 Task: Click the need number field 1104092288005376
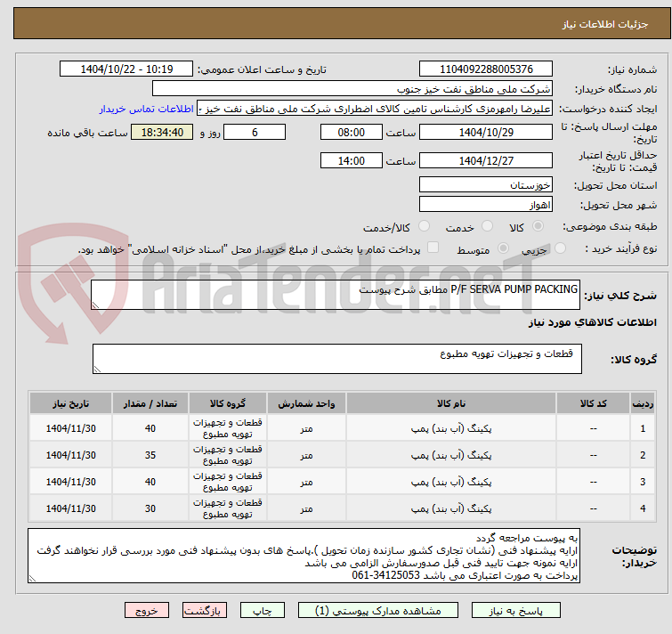click(x=486, y=69)
